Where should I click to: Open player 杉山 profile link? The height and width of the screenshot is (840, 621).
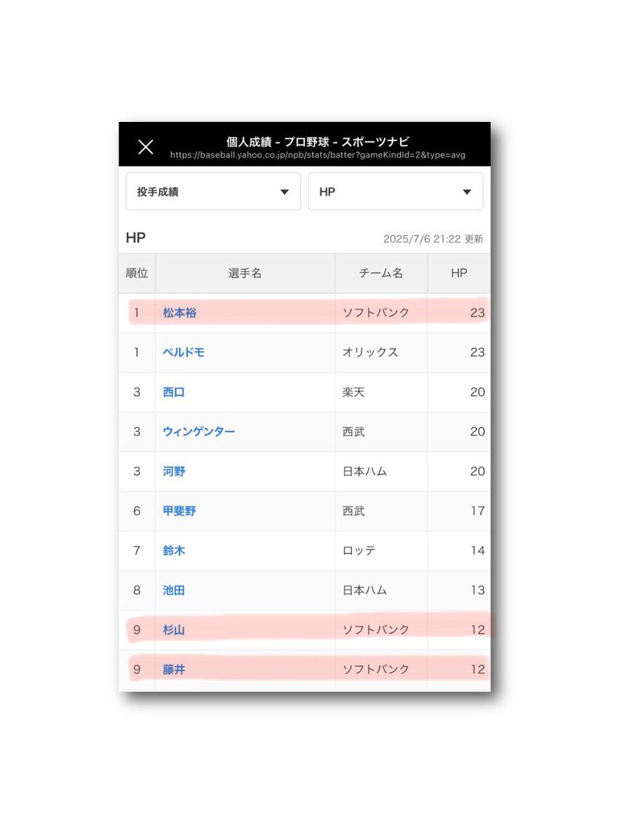click(174, 629)
